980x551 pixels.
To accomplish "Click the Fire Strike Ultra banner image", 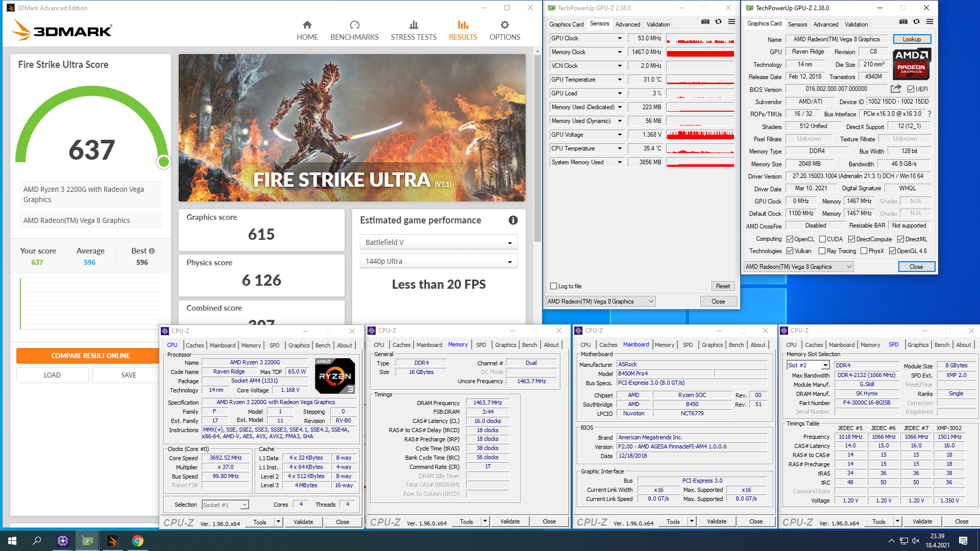I will click(x=352, y=128).
